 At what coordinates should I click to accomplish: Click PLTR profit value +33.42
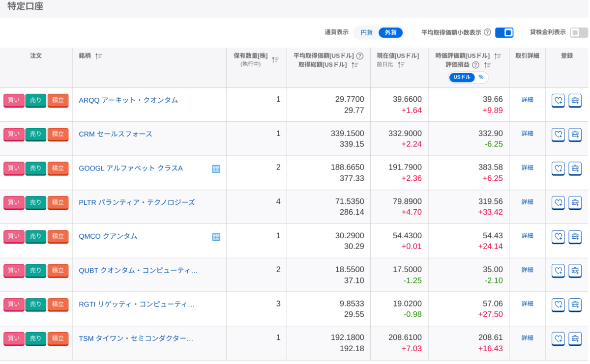coord(490,212)
